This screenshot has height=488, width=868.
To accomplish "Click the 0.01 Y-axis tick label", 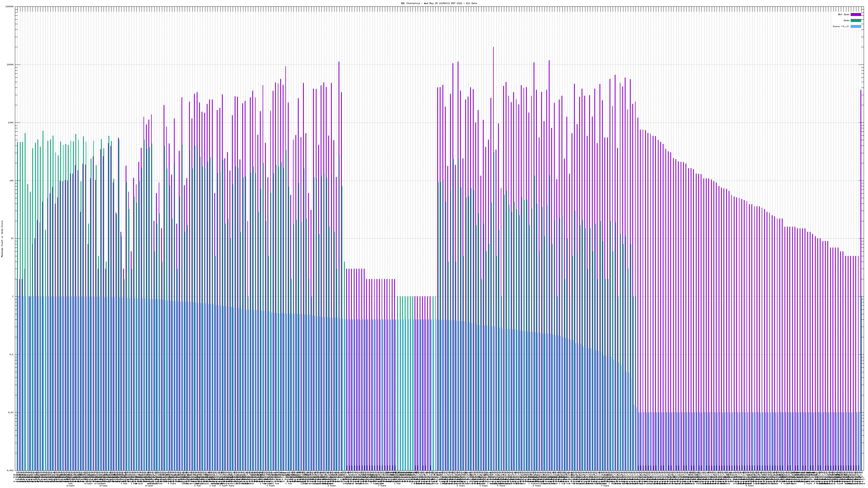I will (11, 413).
